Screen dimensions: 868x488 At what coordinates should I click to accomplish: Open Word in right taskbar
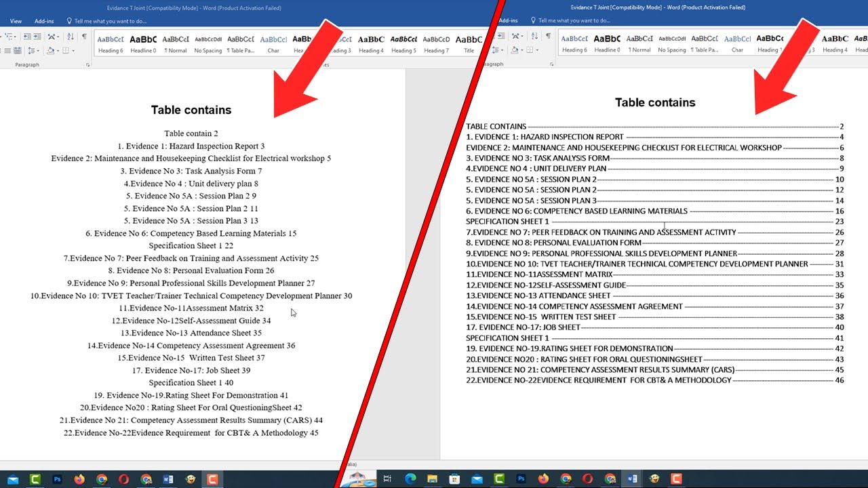pyautogui.click(x=632, y=479)
